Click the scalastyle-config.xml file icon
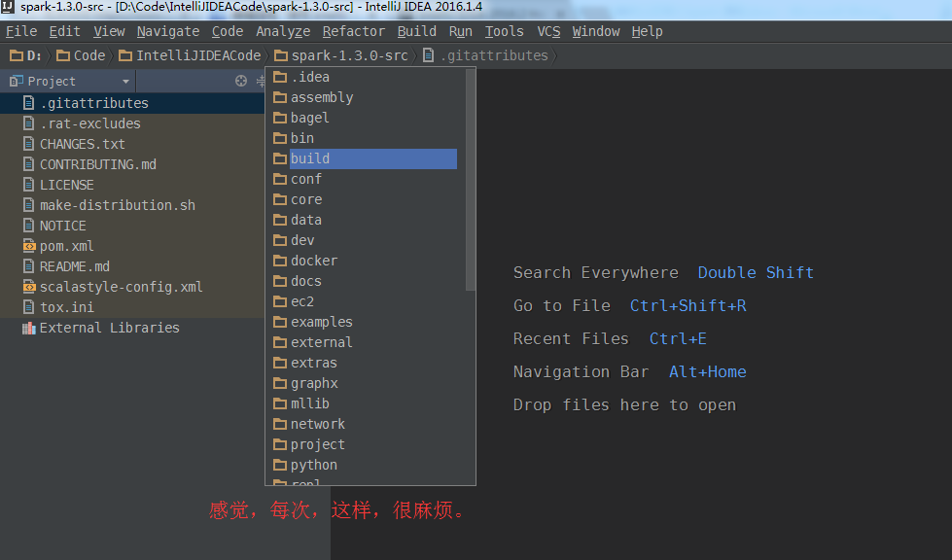952x560 pixels. coord(28,287)
